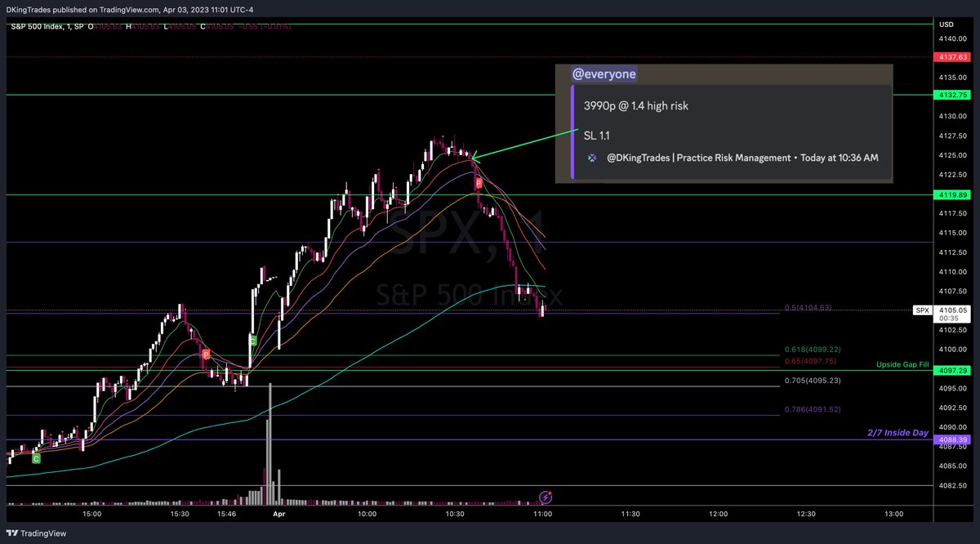
Task: Click the USD currency label at top right
Action: 945,24
